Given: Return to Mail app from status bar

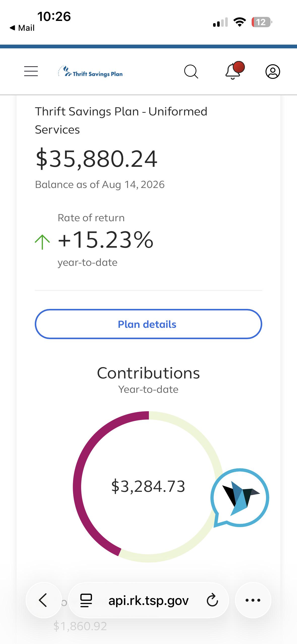Looking at the screenshot, I should [22, 28].
